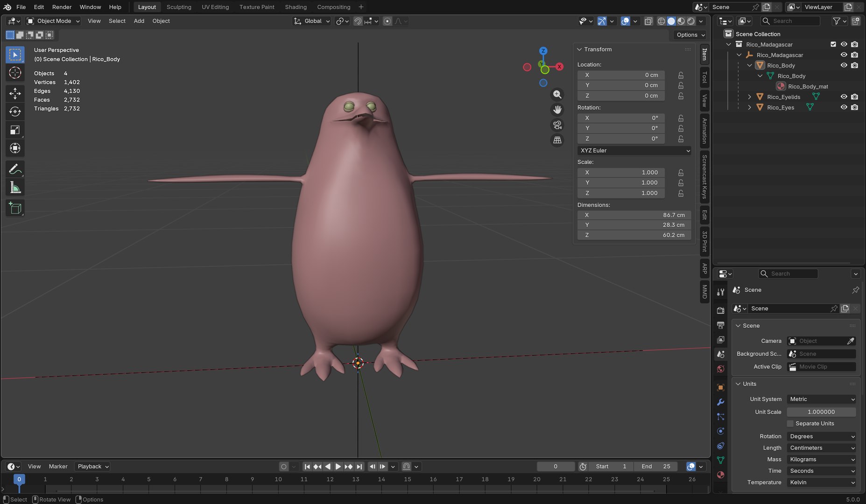The width and height of the screenshot is (866, 504).
Task: Hide Rico_Eyelids in viewport
Action: (x=844, y=97)
